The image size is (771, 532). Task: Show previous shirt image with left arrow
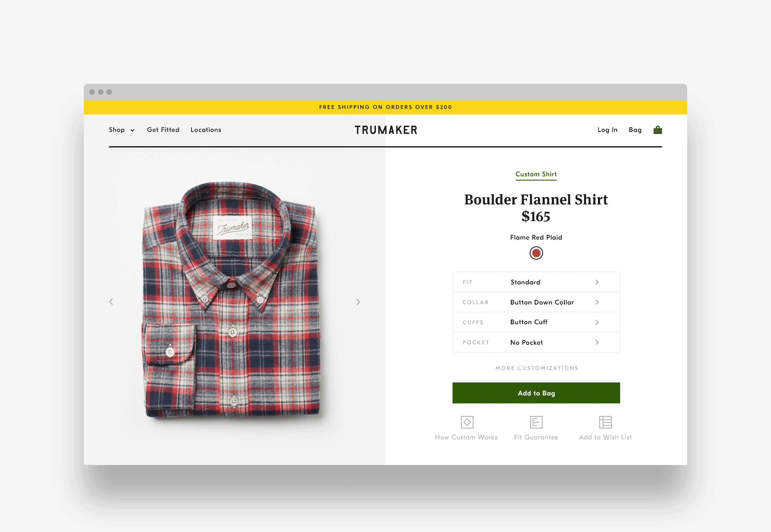point(111,302)
